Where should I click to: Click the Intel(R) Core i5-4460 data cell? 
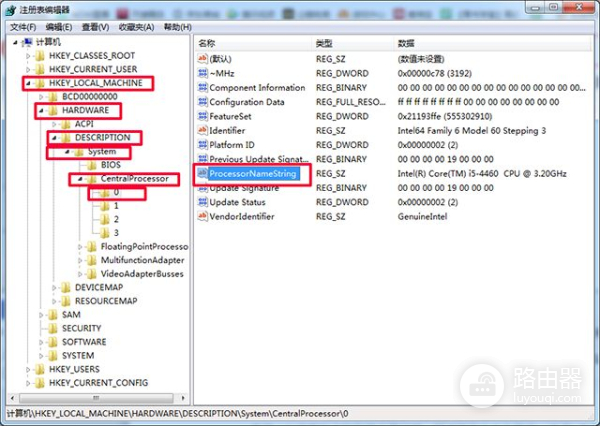tap(482, 174)
